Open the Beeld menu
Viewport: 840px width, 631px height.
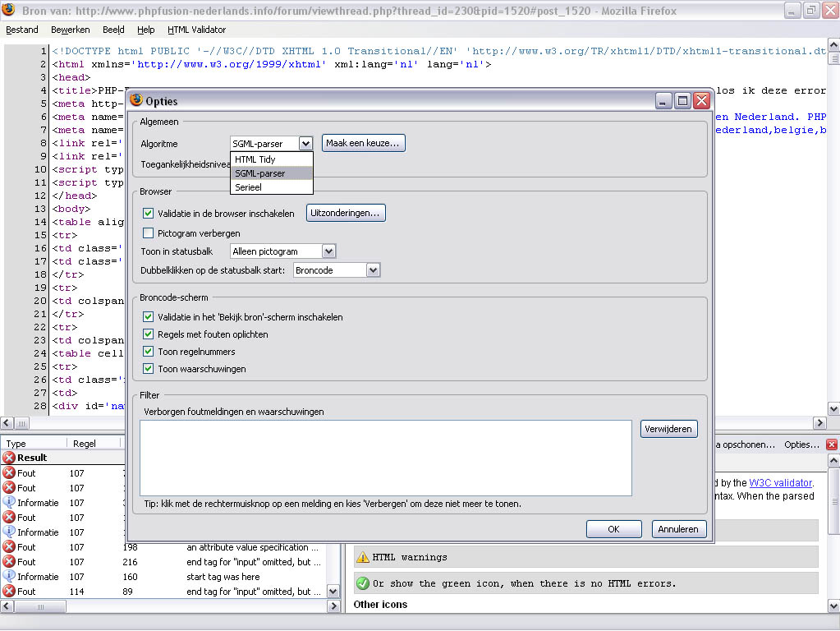pos(113,30)
